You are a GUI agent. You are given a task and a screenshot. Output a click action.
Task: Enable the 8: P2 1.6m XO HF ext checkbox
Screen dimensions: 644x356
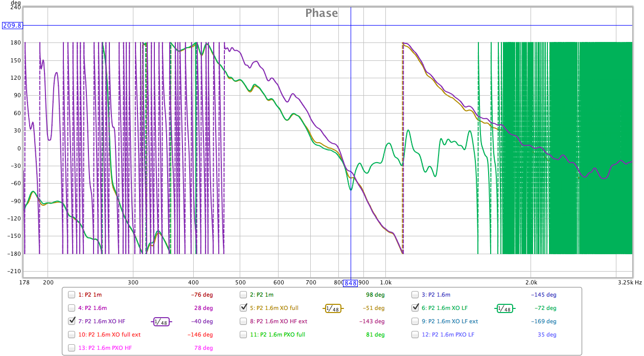pos(244,321)
